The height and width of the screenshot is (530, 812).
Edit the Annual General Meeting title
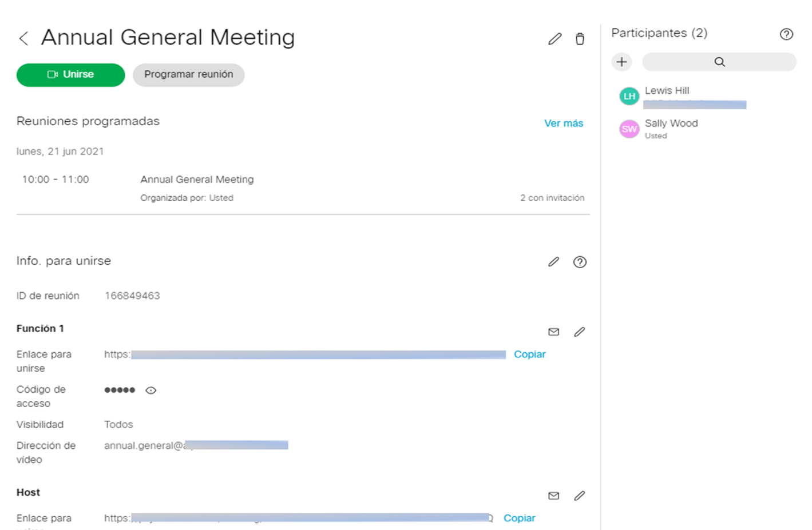pyautogui.click(x=554, y=39)
